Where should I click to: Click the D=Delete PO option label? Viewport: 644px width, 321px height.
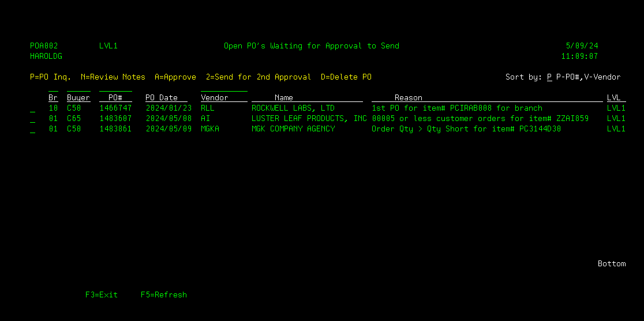(x=346, y=77)
